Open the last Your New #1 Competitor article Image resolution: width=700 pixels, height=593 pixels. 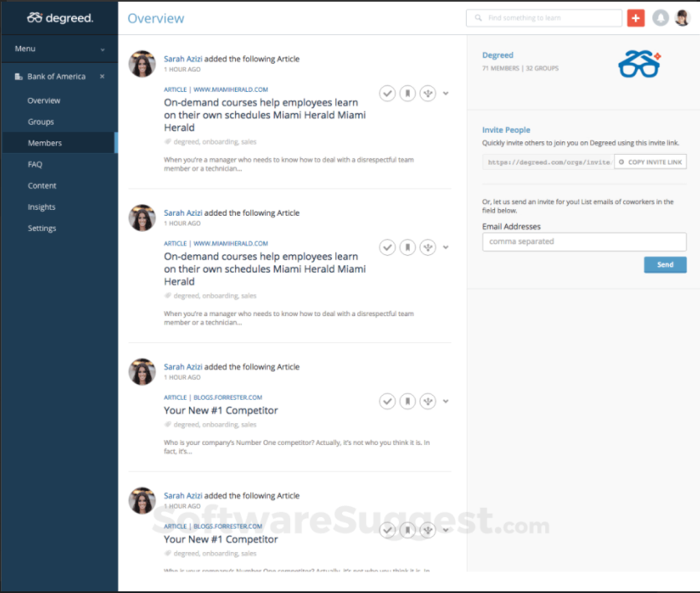pos(221,539)
